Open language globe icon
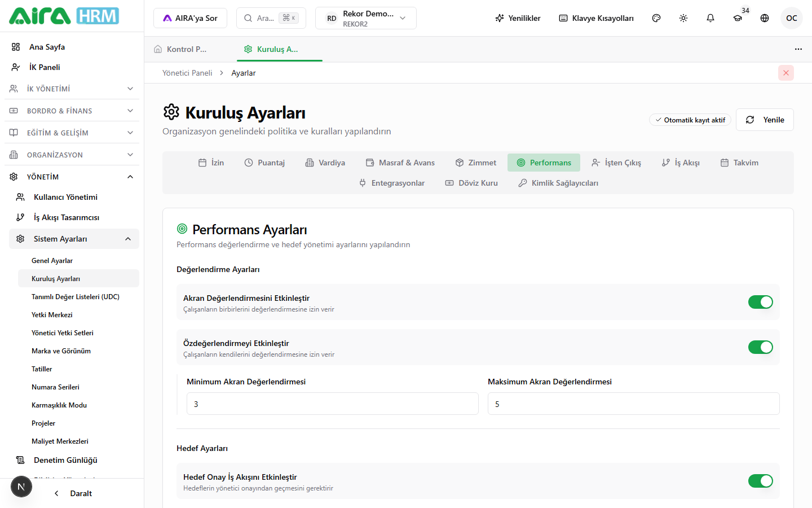Screen dimensions: 812x508 (x=765, y=18)
